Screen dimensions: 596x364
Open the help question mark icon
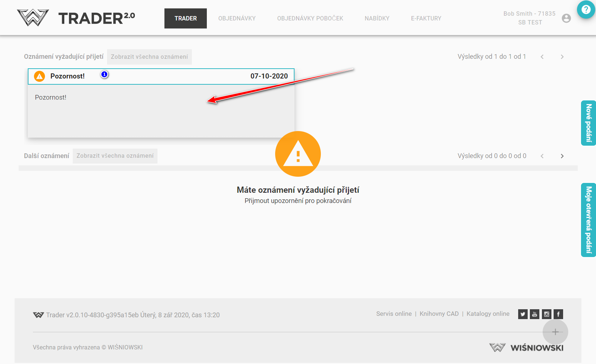(586, 9)
